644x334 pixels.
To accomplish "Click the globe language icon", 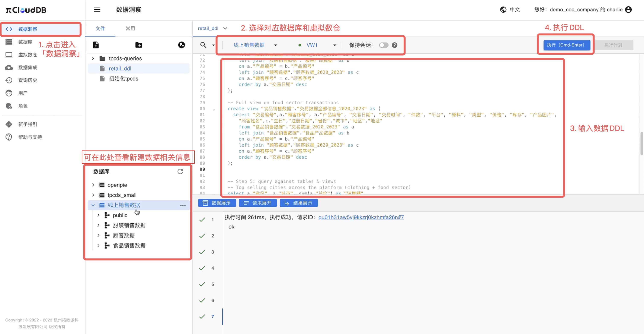I will click(x=503, y=10).
